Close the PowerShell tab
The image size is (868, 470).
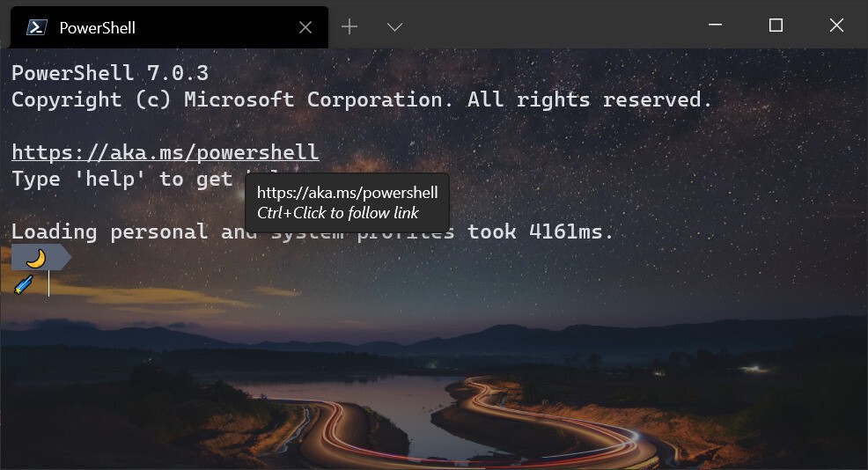[x=305, y=27]
